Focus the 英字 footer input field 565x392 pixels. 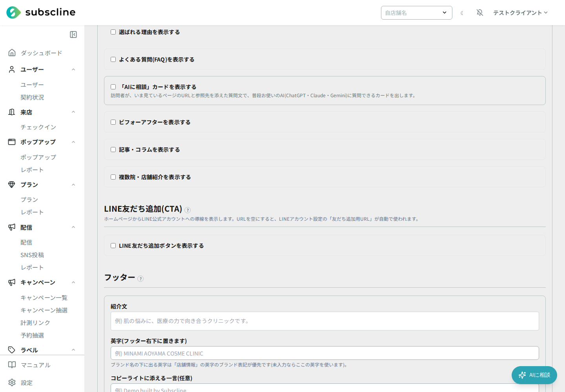point(324,353)
